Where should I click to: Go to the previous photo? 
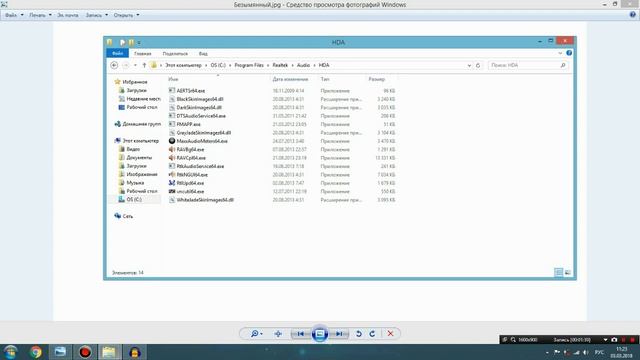click(x=300, y=334)
